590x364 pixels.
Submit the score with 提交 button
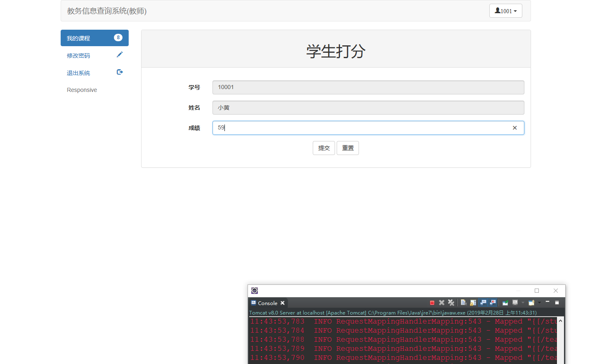(324, 148)
